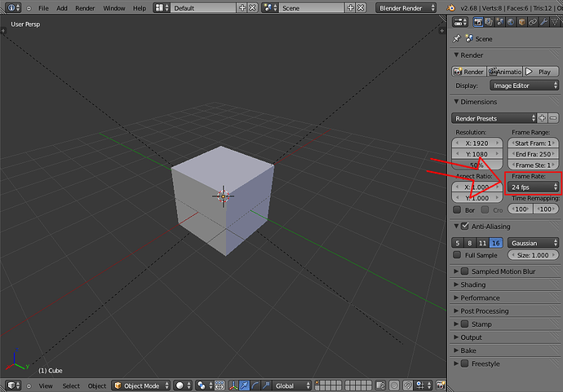
Task: Open the Window menu
Action: click(x=113, y=8)
